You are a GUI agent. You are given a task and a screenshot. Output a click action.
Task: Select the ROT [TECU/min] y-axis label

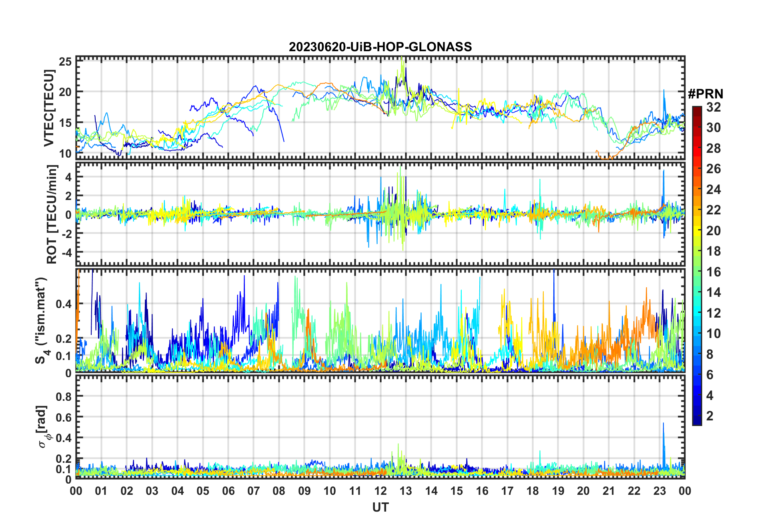pyautogui.click(x=52, y=214)
